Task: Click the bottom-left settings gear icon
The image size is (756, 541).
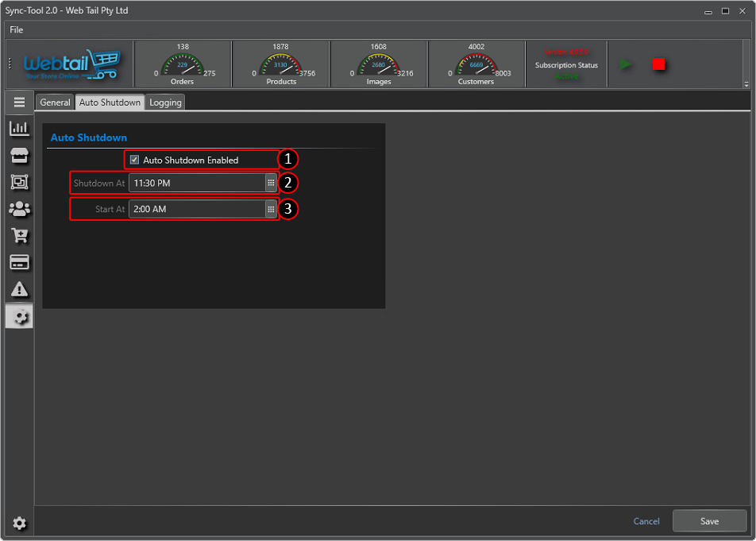Action: coord(19,524)
